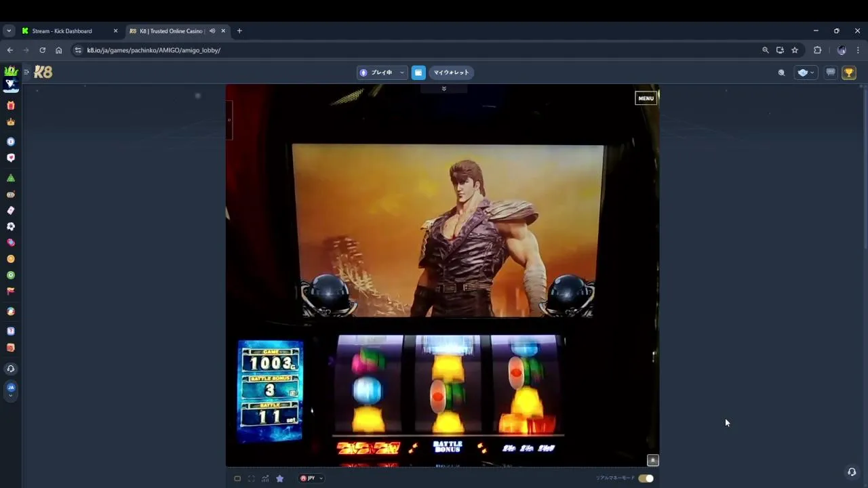Go to the browser home page
868x488 pixels.
point(59,50)
